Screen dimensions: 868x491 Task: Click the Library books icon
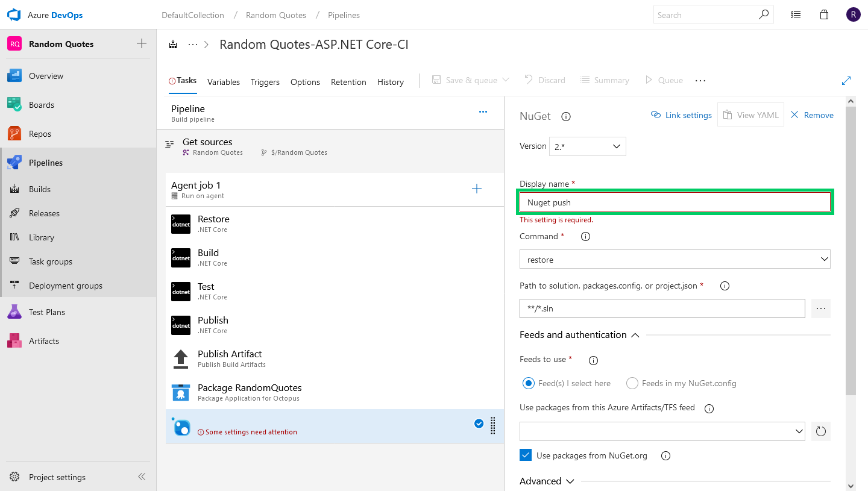point(15,237)
